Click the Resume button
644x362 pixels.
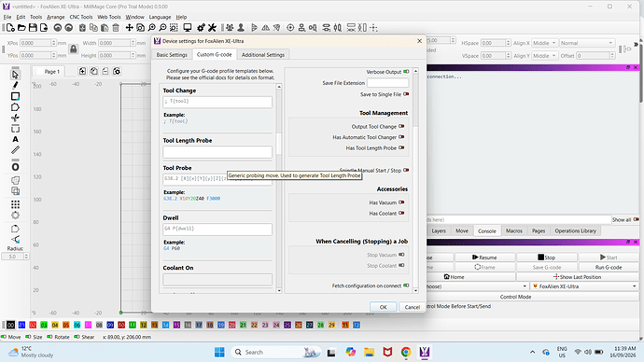point(484,258)
